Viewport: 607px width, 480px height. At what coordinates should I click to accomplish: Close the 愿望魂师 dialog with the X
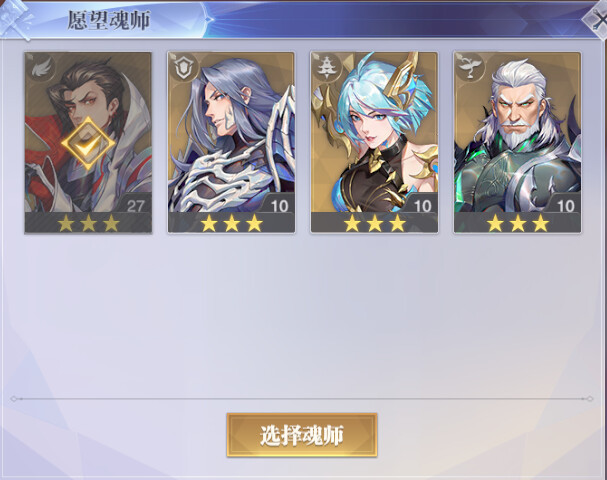point(598,20)
